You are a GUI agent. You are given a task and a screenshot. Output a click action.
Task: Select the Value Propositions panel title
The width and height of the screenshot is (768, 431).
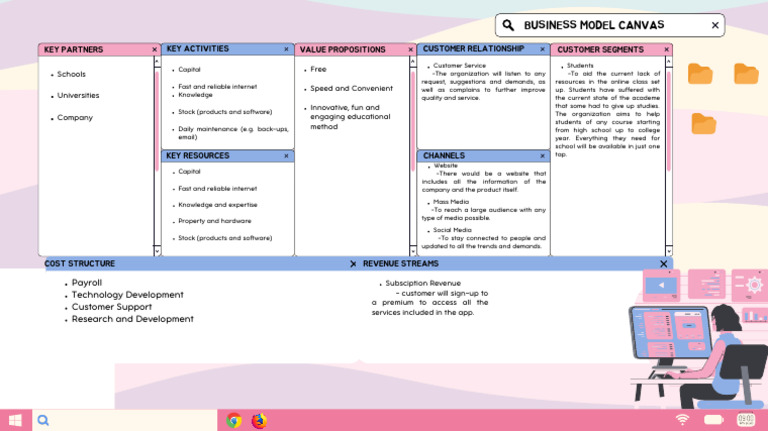pyautogui.click(x=342, y=49)
